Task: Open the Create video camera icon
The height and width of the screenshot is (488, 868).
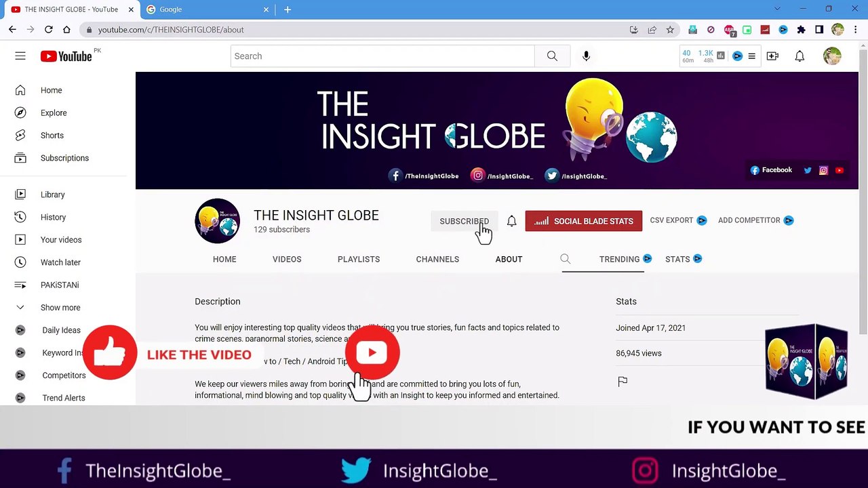Action: 772,56
